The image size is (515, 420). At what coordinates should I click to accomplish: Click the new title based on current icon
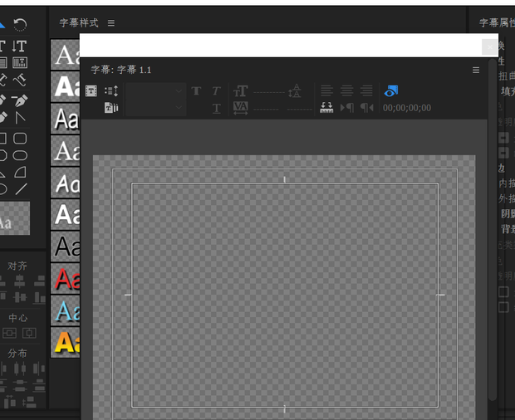point(91,91)
